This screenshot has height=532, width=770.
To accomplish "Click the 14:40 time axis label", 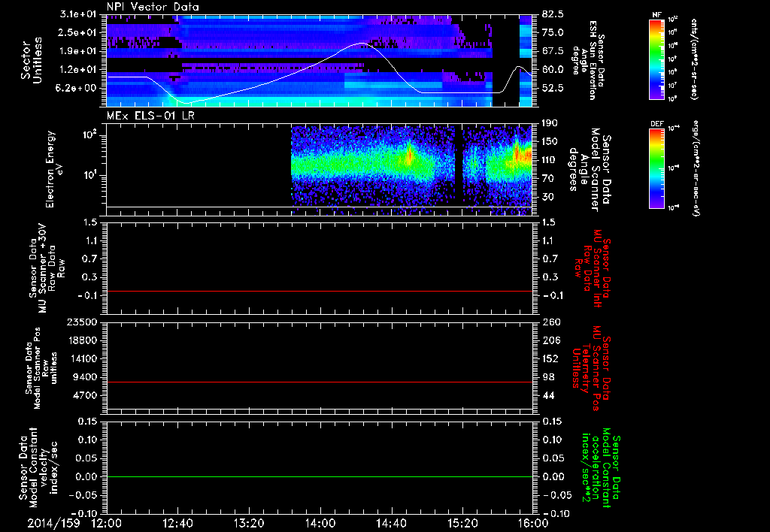I will [x=391, y=523].
